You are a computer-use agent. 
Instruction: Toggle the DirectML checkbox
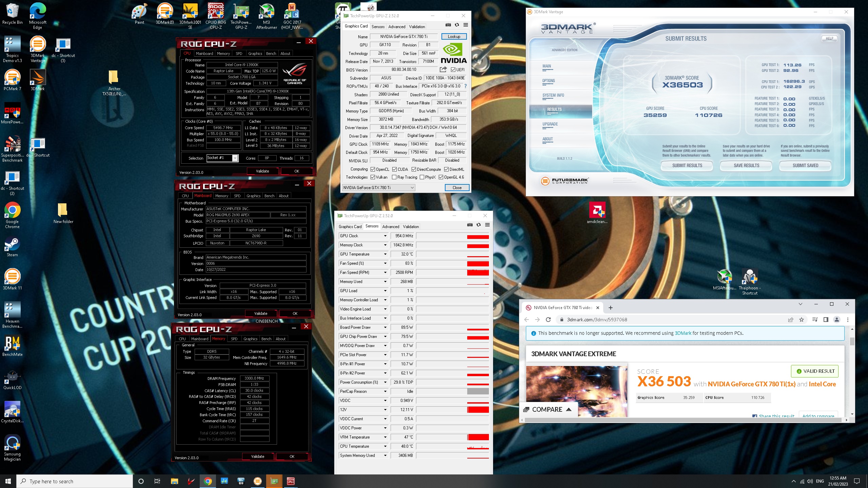tap(447, 169)
